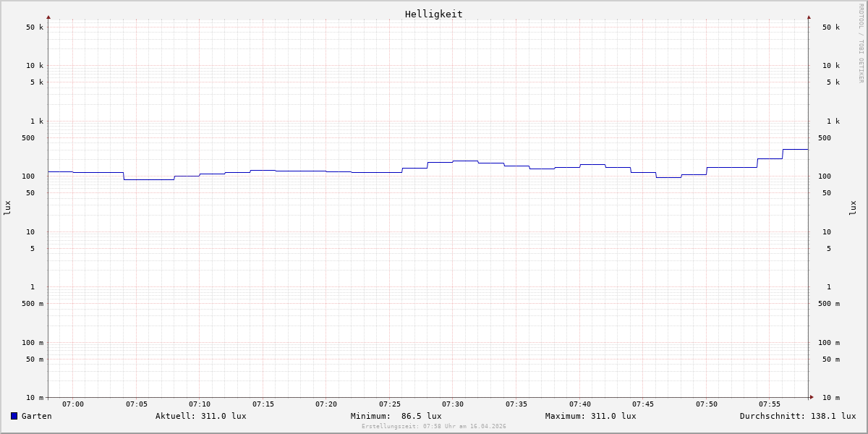The height and width of the screenshot is (434, 868).
Task: Click the 50 k label on left axis
Action: click(35, 27)
